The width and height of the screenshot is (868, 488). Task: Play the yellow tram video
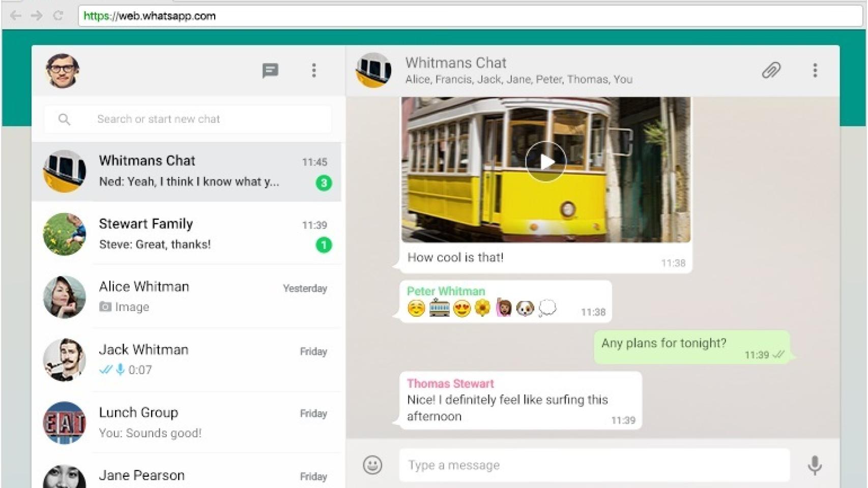point(545,162)
